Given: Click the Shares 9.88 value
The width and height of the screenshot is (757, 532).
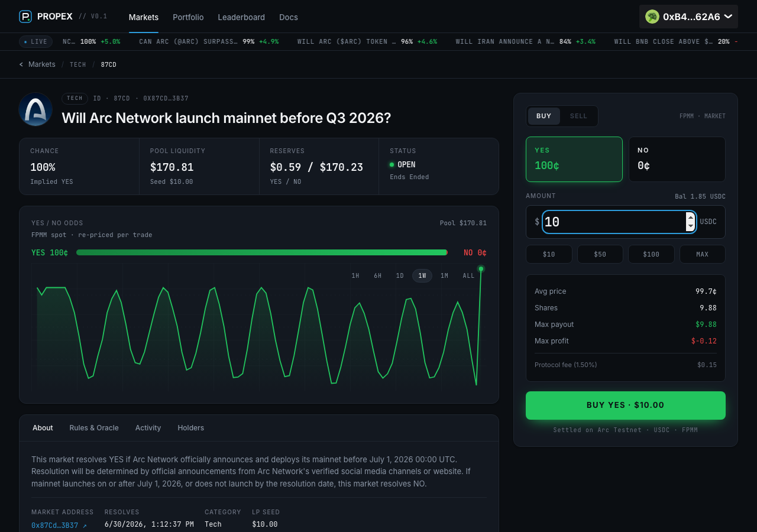Looking at the screenshot, I should [708, 308].
